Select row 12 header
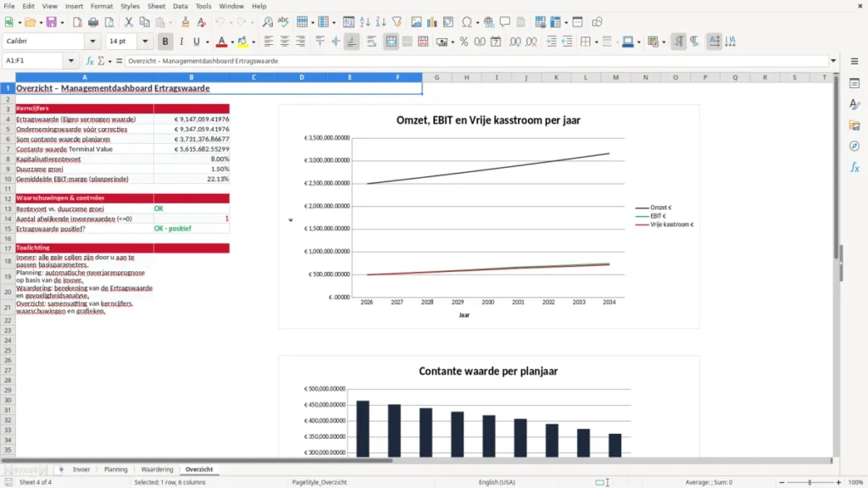Screen dimensions: 868x488 pyautogui.click(x=8, y=198)
